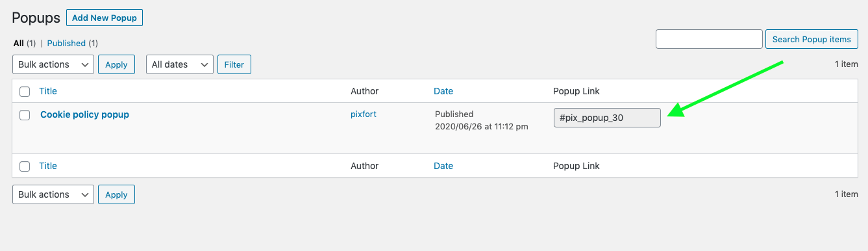Check the Cookie policy popup row checkbox
Image resolution: width=868 pixels, height=251 pixels.
(x=25, y=115)
